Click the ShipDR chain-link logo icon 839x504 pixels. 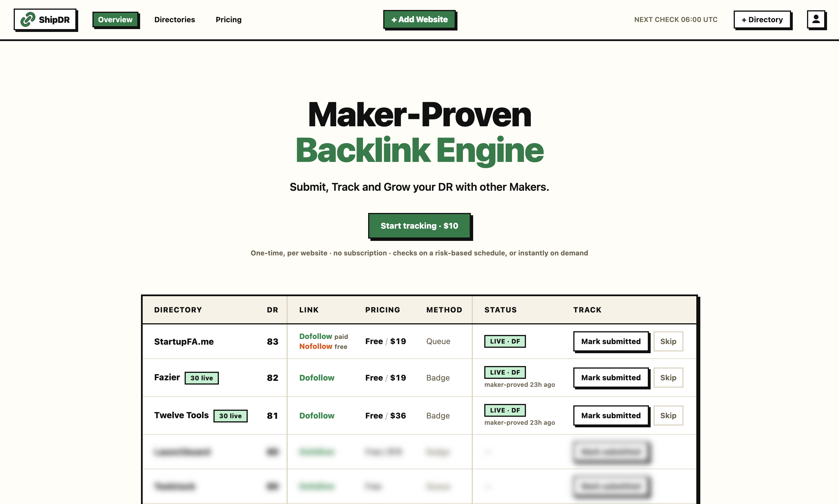pyautogui.click(x=28, y=19)
